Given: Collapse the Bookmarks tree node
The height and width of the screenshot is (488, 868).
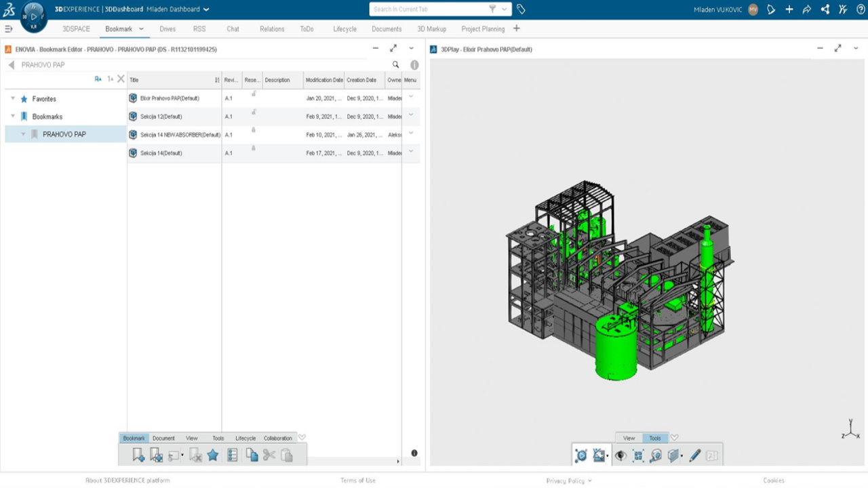Looking at the screenshot, I should (13, 117).
